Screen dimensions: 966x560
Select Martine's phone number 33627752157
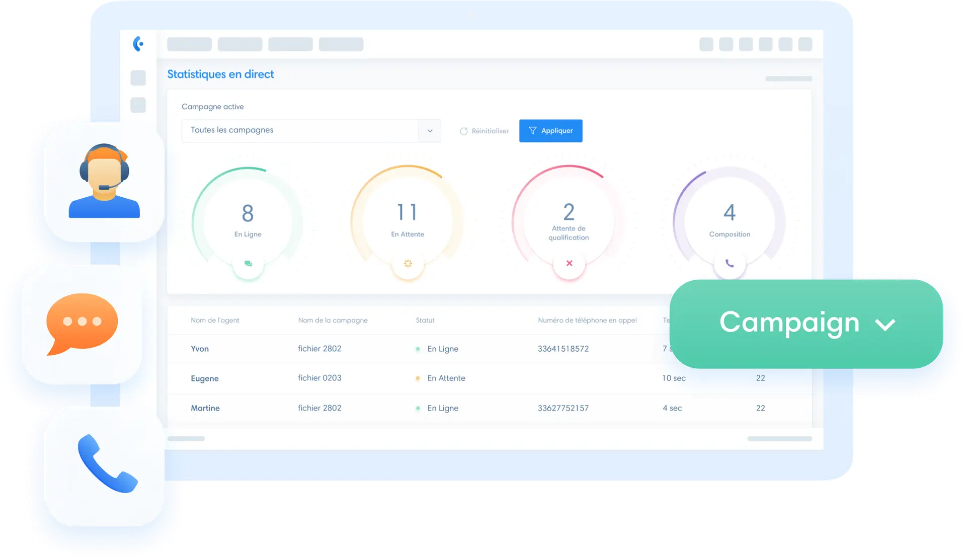click(x=563, y=408)
